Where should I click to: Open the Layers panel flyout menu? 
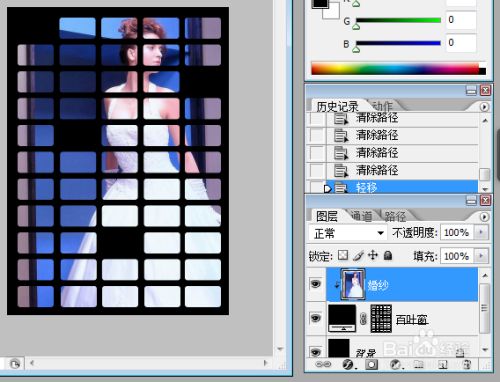pyautogui.click(x=484, y=217)
